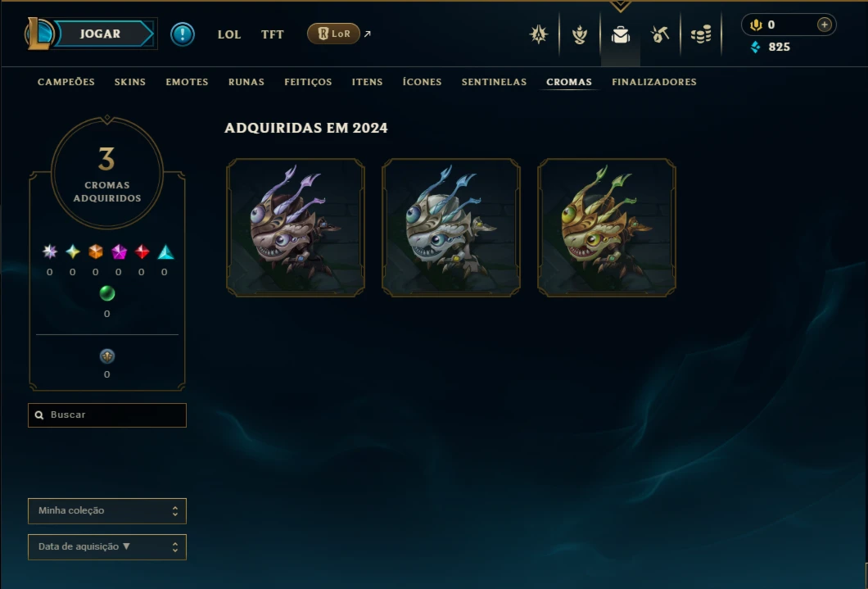Open the Store coins icon
Image resolution: width=868 pixels, height=589 pixels.
click(701, 35)
